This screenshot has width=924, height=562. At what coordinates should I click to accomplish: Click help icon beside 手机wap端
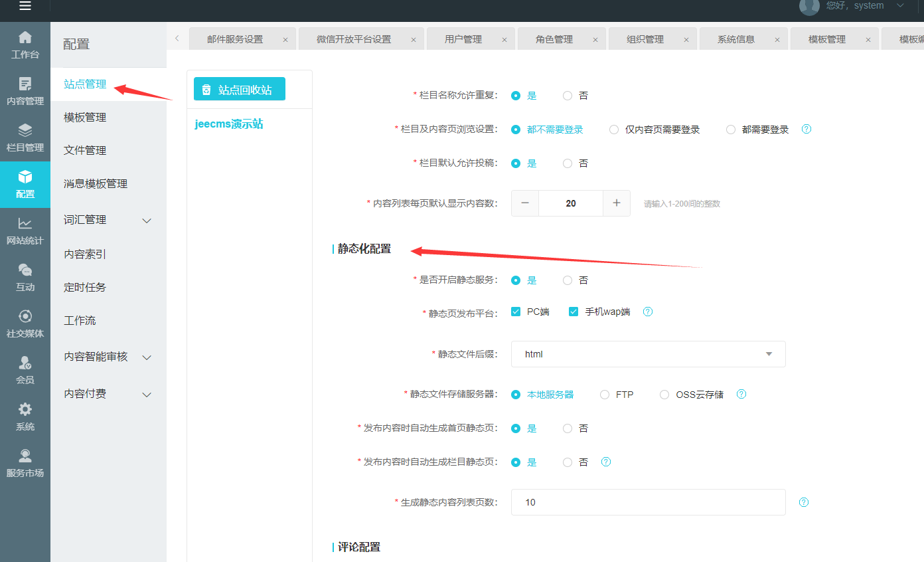[x=648, y=311]
